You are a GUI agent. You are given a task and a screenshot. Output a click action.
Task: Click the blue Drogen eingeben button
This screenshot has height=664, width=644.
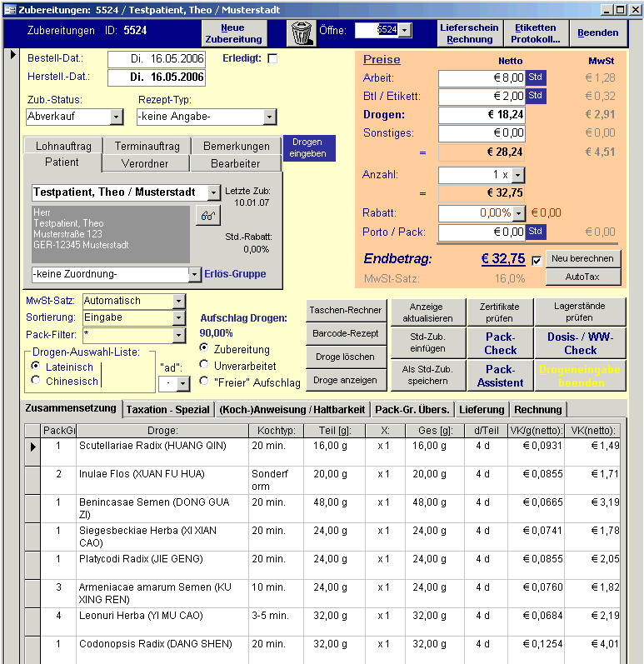(308, 148)
